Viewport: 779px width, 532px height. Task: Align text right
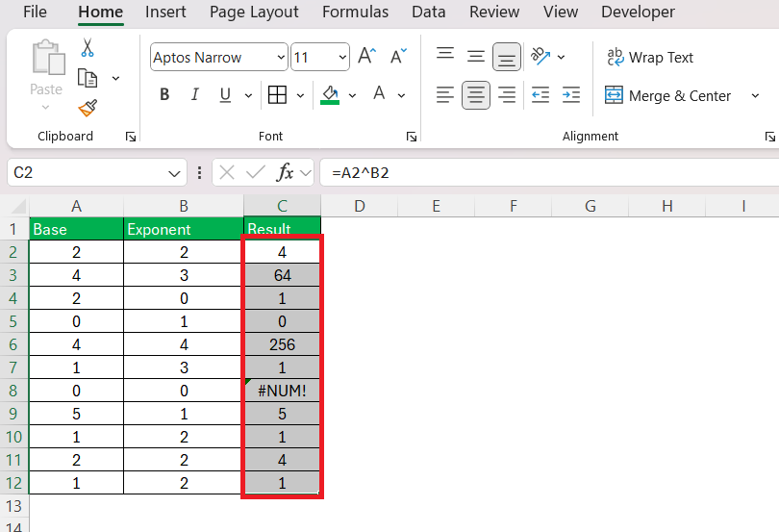507,94
